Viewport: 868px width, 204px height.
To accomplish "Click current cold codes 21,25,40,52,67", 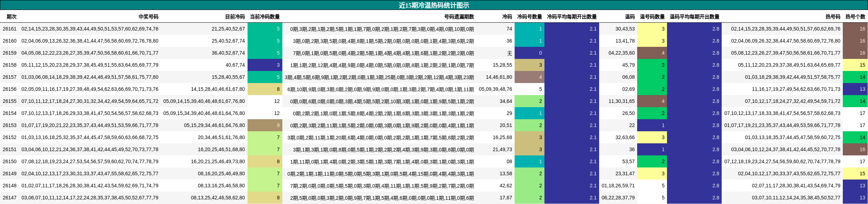I will tap(228, 29).
